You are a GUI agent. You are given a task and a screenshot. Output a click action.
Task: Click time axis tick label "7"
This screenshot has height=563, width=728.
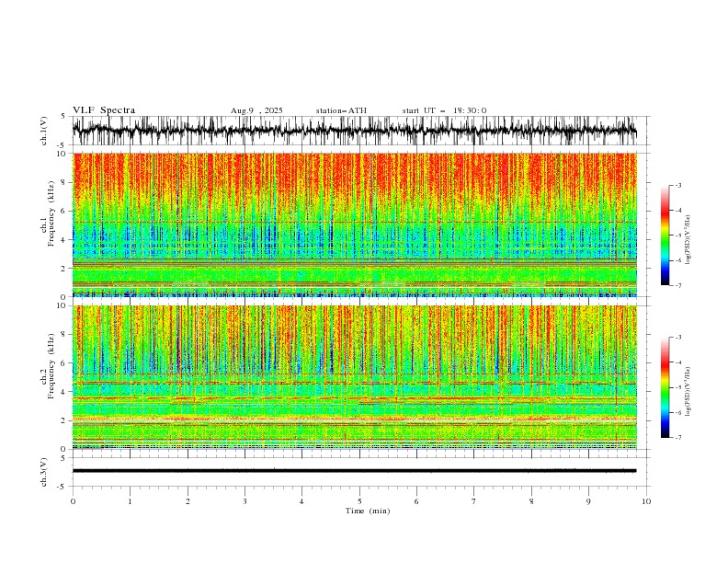point(474,501)
